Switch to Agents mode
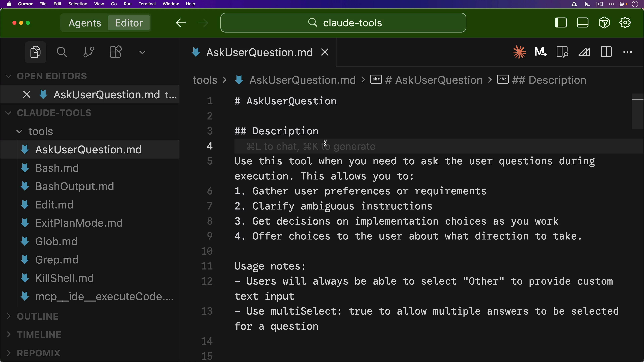The width and height of the screenshot is (644, 362). click(85, 23)
